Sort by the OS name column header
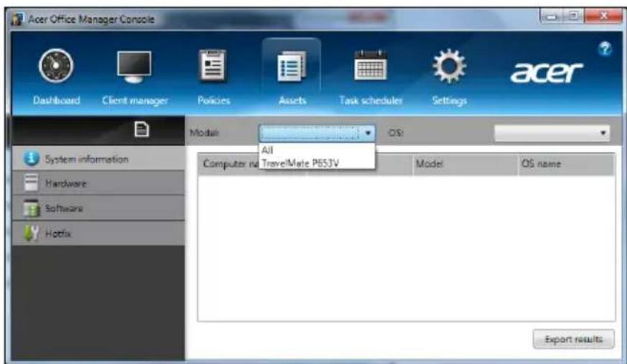This screenshot has height=364, width=627. click(566, 164)
